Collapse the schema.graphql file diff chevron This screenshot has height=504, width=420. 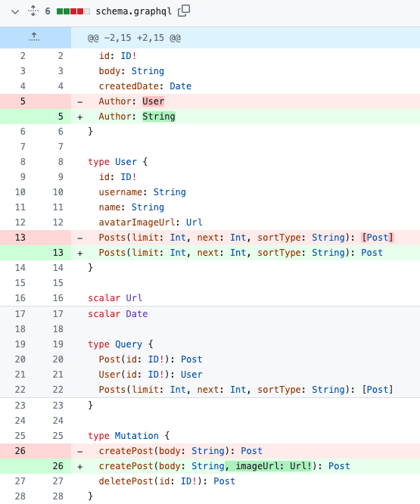[x=15, y=12]
